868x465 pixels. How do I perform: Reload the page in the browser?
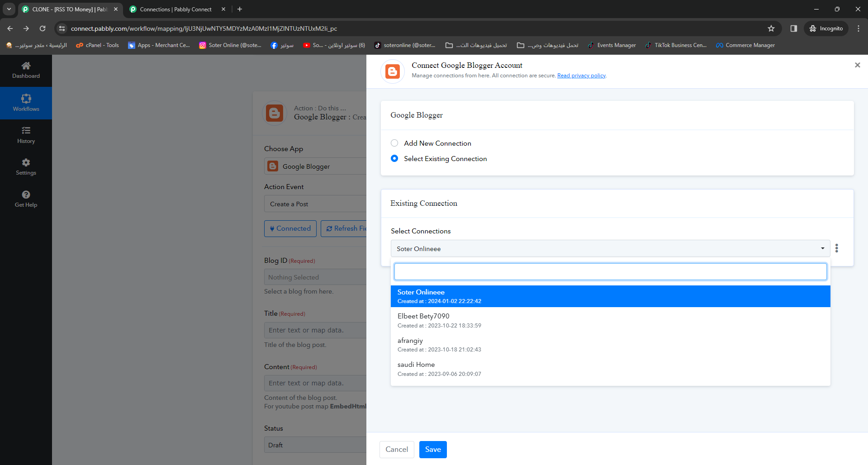(x=43, y=28)
